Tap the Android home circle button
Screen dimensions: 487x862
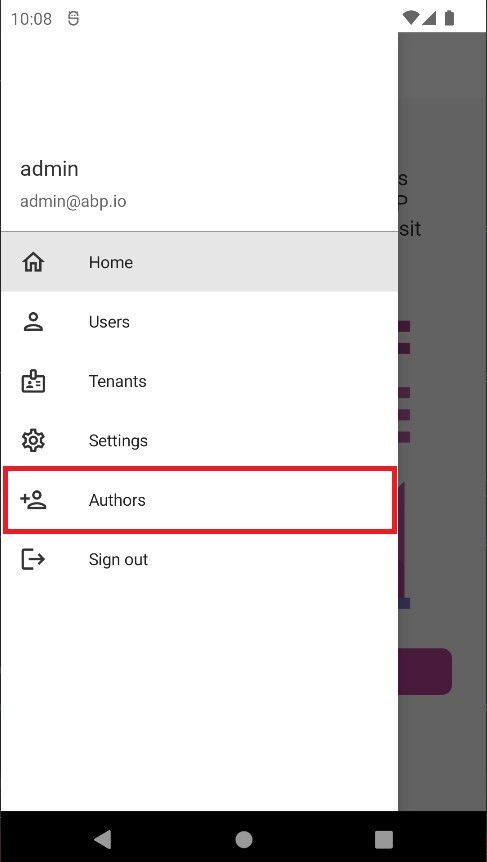pyautogui.click(x=244, y=839)
